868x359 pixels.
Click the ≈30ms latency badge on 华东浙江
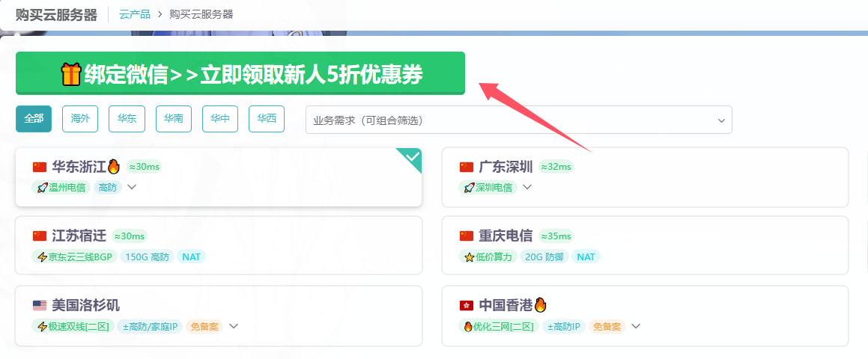tap(144, 167)
